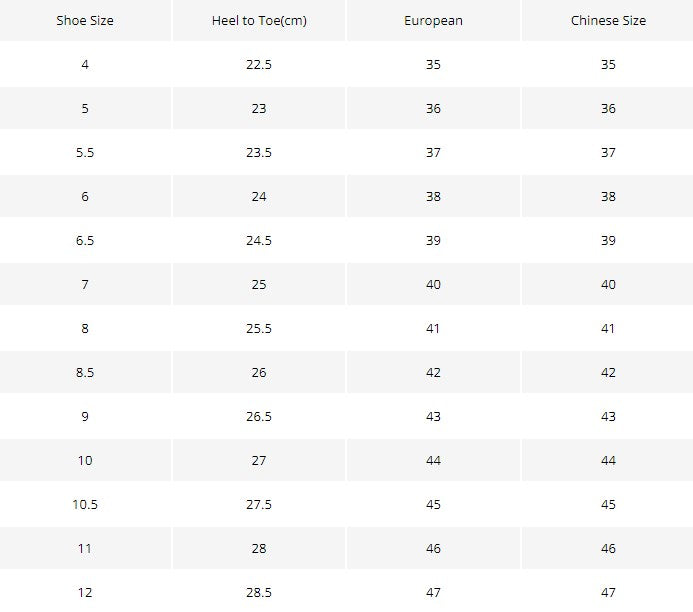Click Chinese size 47 cell
This screenshot has height=612, width=693.
pyautogui.click(x=608, y=592)
